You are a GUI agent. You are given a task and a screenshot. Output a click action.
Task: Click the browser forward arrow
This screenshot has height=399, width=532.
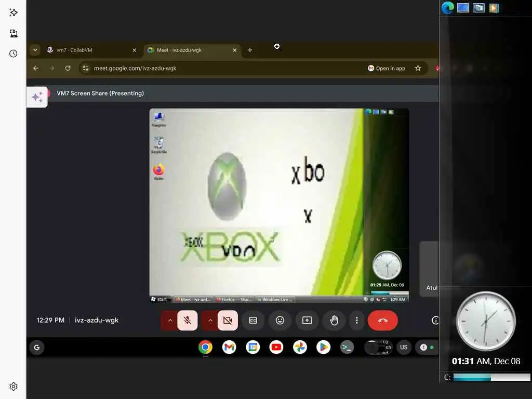[x=52, y=68]
